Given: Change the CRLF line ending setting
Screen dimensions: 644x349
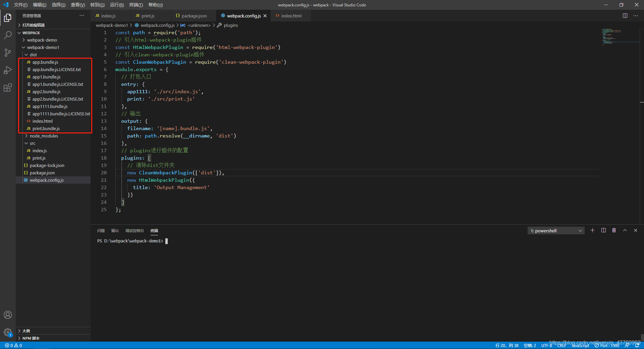Looking at the screenshot, I should tap(562, 345).
